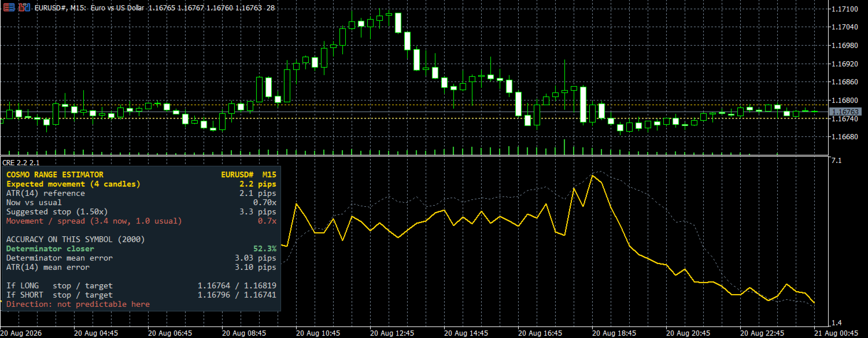Click the 7.1 indicator scale label

point(836,161)
